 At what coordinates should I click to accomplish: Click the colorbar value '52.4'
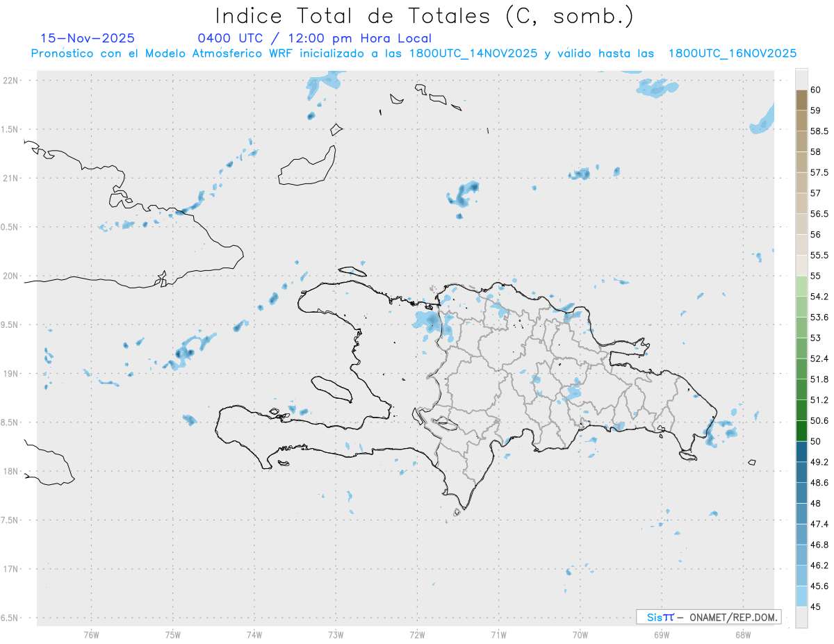tap(819, 358)
